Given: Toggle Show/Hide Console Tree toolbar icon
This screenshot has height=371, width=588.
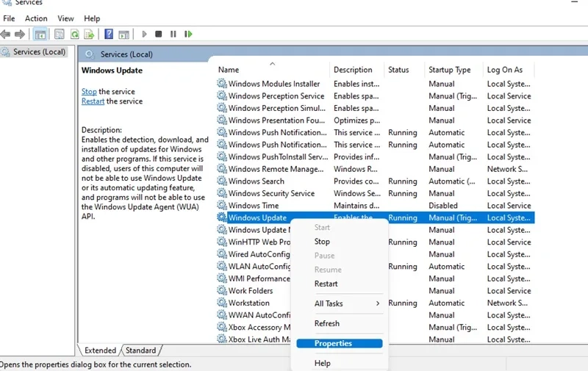Looking at the screenshot, I should pyautogui.click(x=40, y=34).
